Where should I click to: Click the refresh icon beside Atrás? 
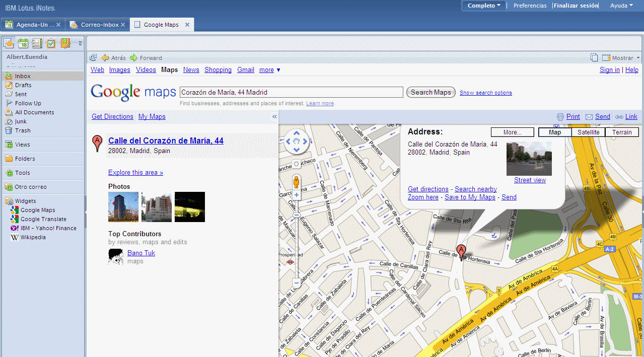coord(93,57)
